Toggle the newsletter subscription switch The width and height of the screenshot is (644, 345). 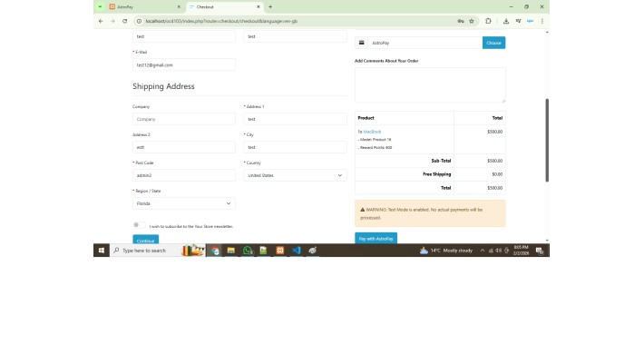[139, 225]
